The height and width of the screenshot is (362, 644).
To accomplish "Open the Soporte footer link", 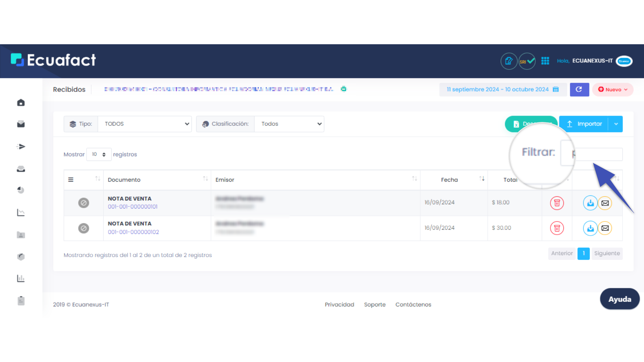I will [x=375, y=304].
